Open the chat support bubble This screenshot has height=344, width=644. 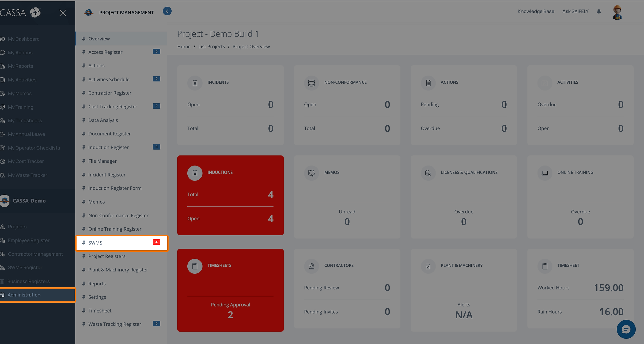pos(626,329)
